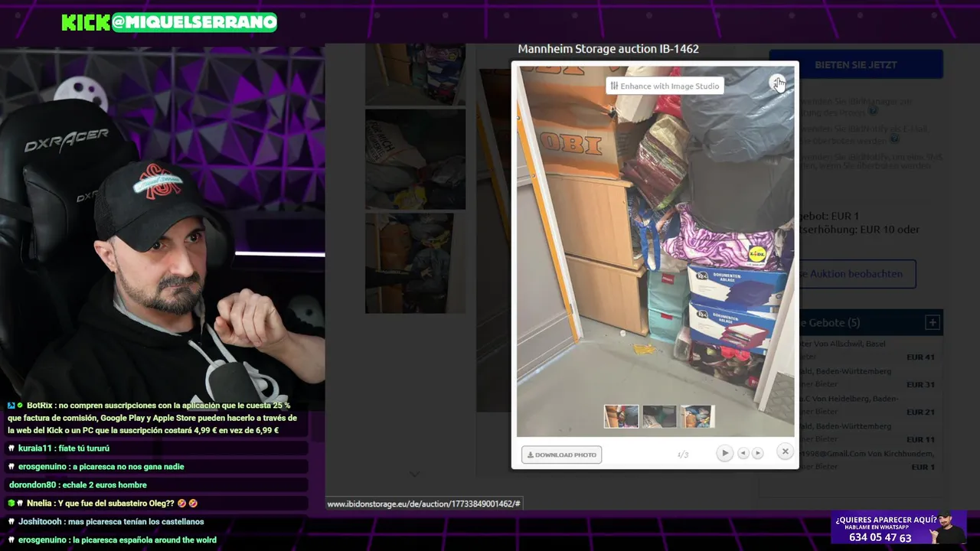980x551 pixels.
Task: Click the EUR 11 bid amount
Action: [920, 440]
